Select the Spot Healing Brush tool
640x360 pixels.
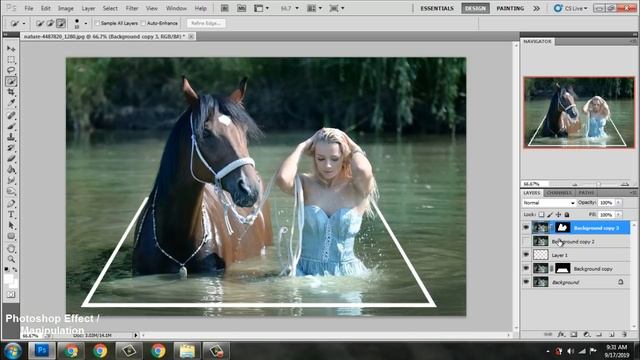11,116
